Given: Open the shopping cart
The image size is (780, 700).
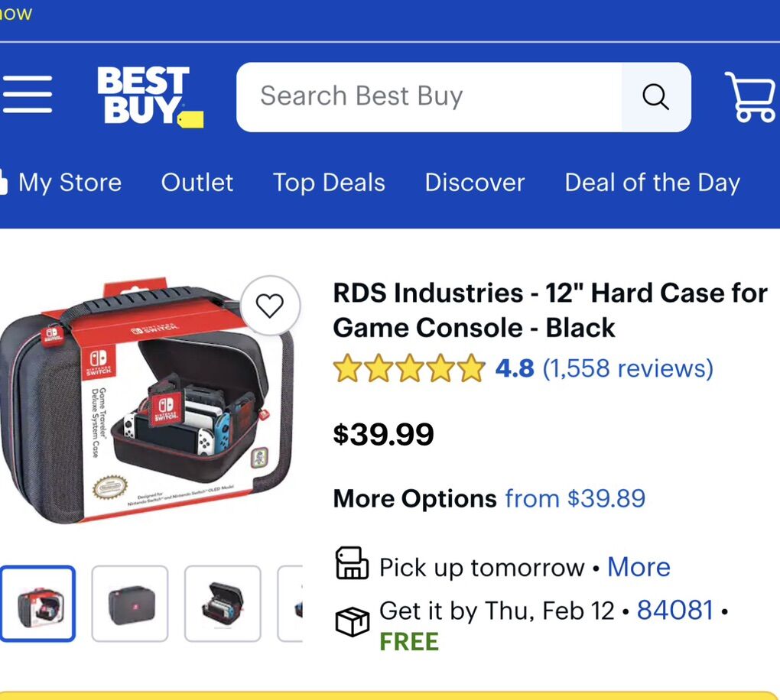Looking at the screenshot, I should (x=750, y=97).
